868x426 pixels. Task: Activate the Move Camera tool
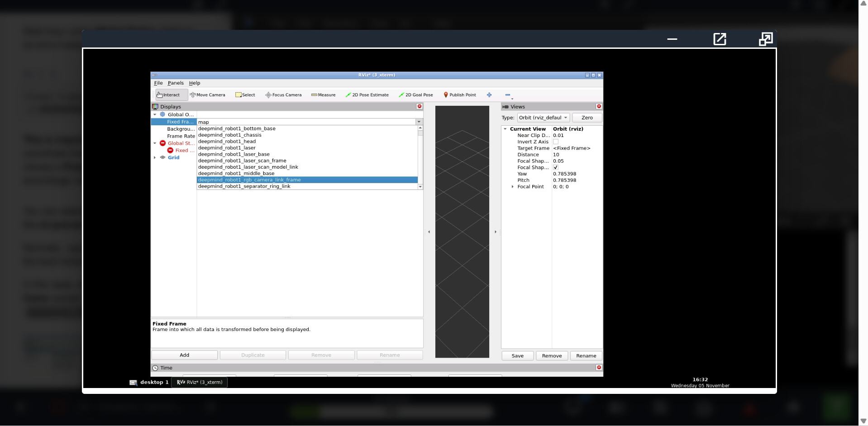pos(208,95)
